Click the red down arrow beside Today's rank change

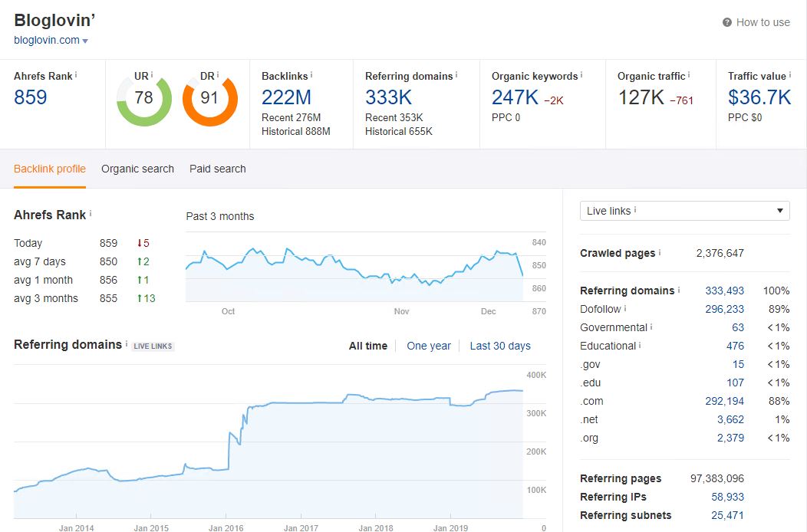(140, 243)
